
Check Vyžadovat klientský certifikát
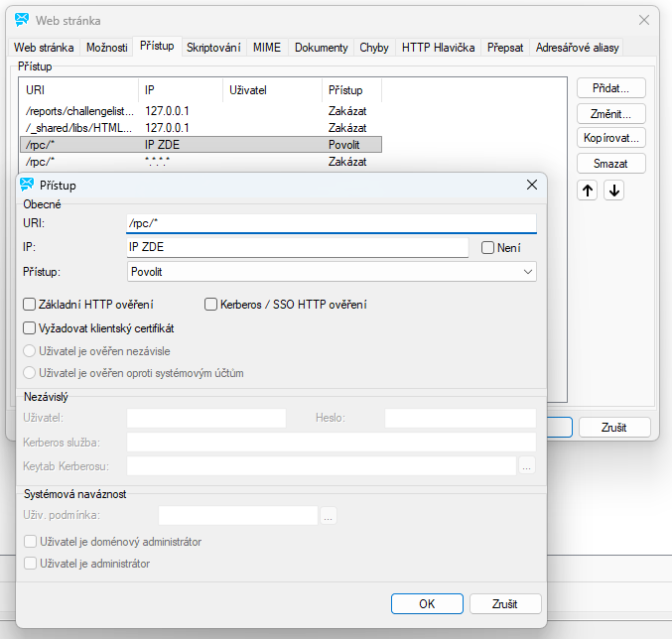click(x=29, y=328)
